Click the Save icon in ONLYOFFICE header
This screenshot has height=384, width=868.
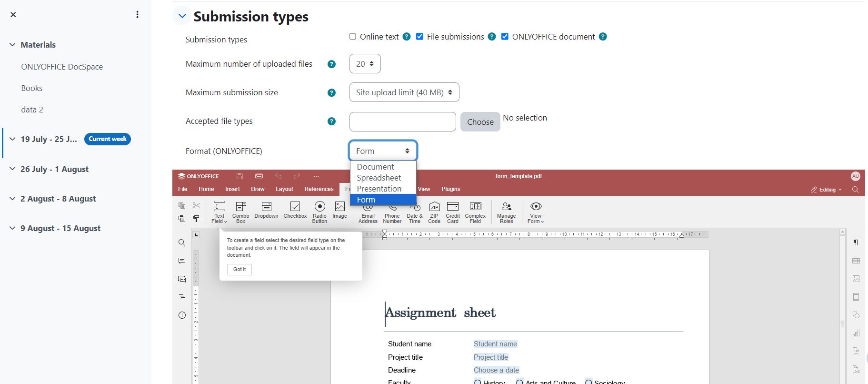click(x=239, y=176)
